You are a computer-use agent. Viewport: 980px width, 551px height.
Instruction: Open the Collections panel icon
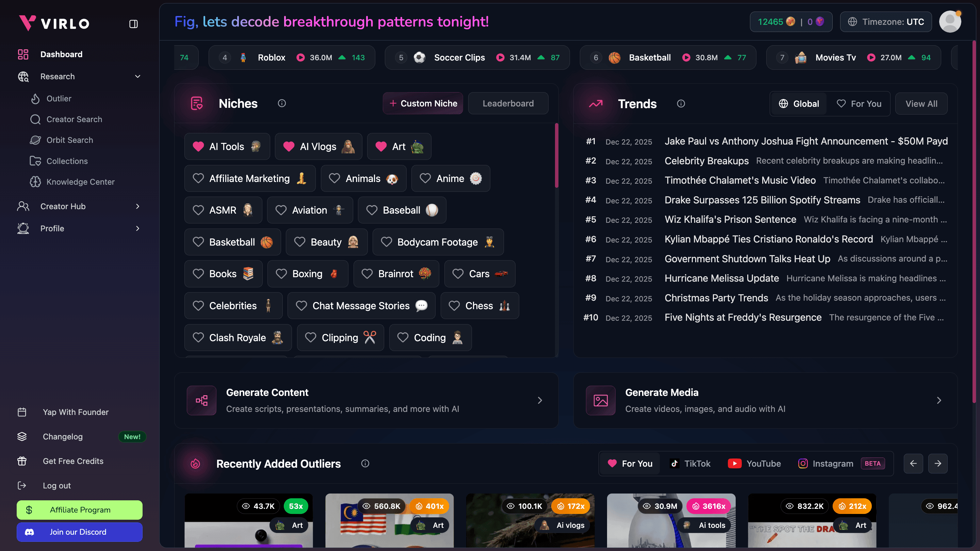[x=35, y=161]
